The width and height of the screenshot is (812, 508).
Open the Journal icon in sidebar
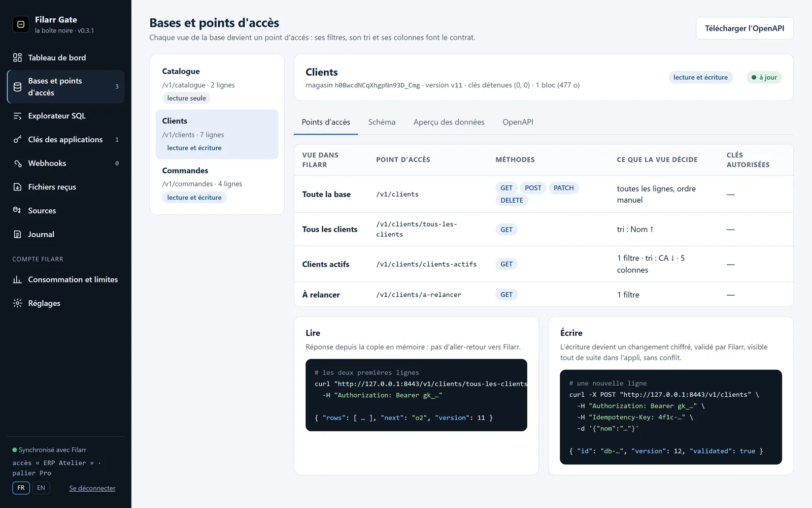17,234
